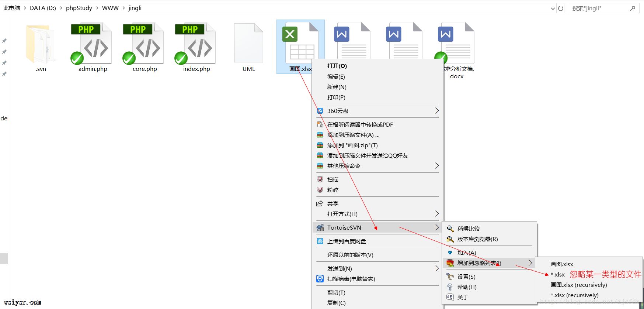
Task: Select *.xlsx ignore option
Action: coord(558,274)
